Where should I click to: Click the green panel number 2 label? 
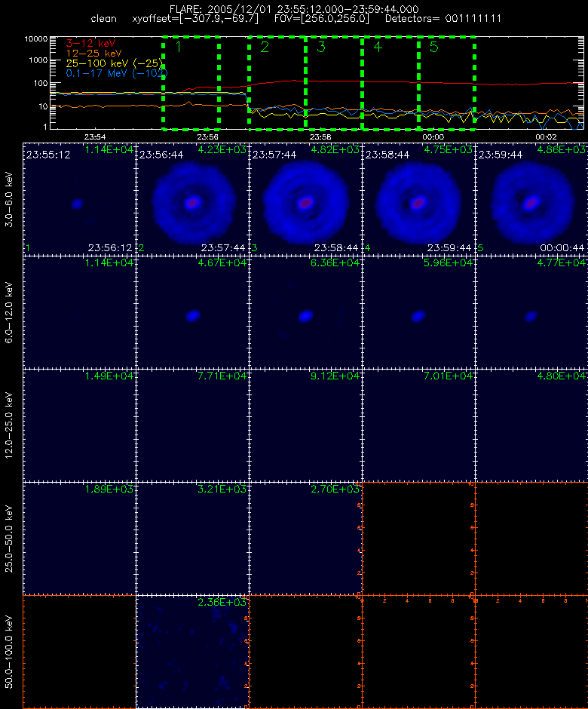(142, 248)
